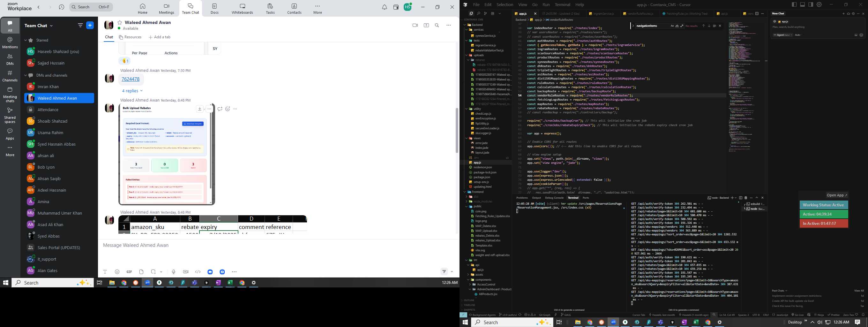Click the Zoom chat vertical scrollbar

coord(457,130)
